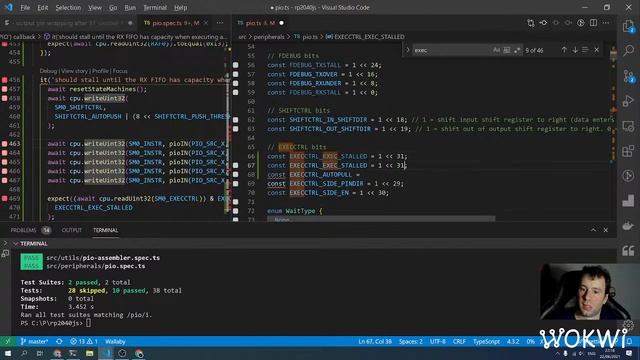Open the File menu

coord(25,8)
